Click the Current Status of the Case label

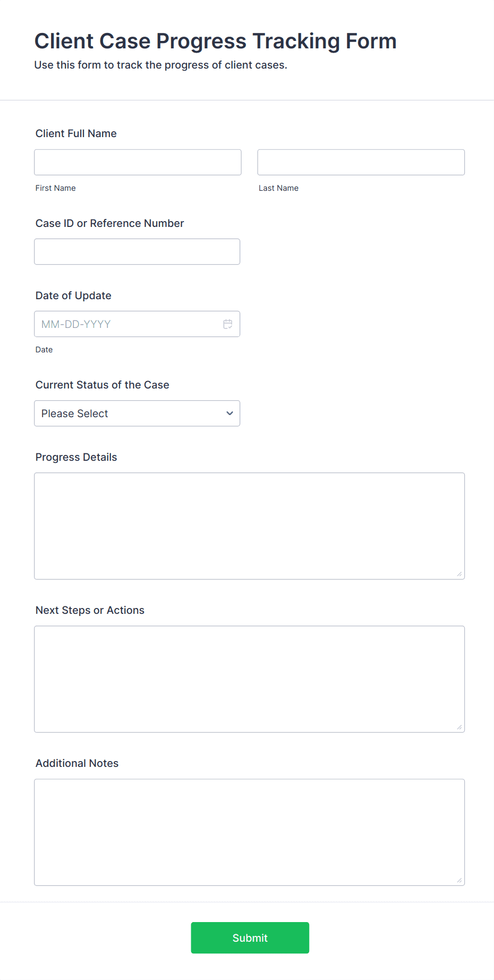pyautogui.click(x=103, y=385)
